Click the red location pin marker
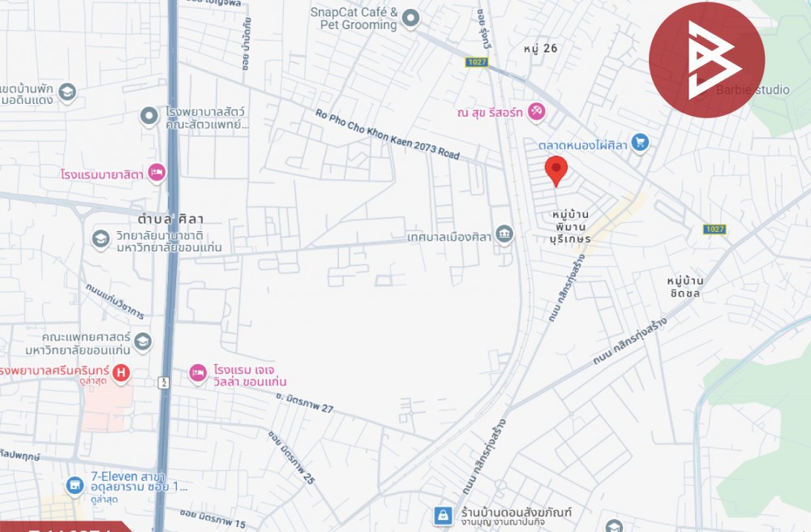The width and height of the screenshot is (811, 532). 556,170
